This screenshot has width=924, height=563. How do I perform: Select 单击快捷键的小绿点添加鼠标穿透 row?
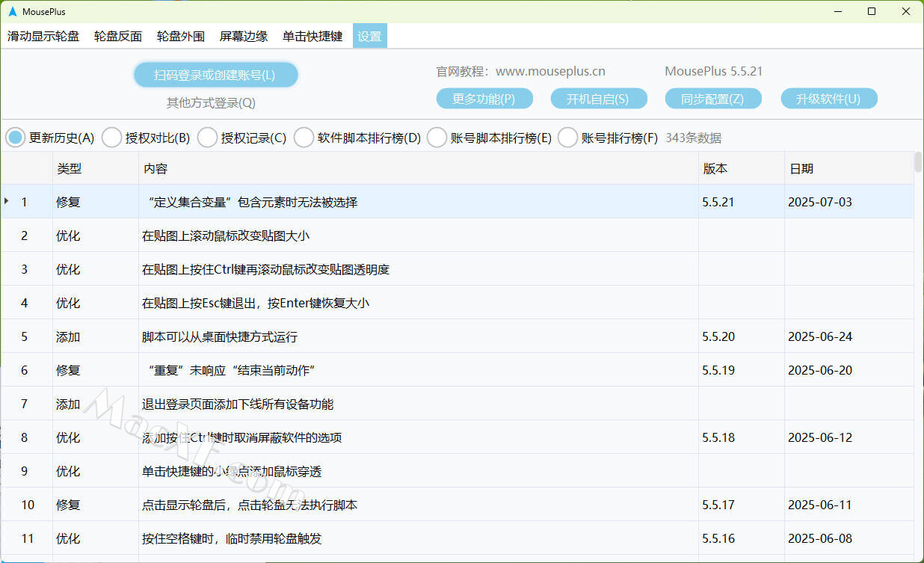coord(457,471)
